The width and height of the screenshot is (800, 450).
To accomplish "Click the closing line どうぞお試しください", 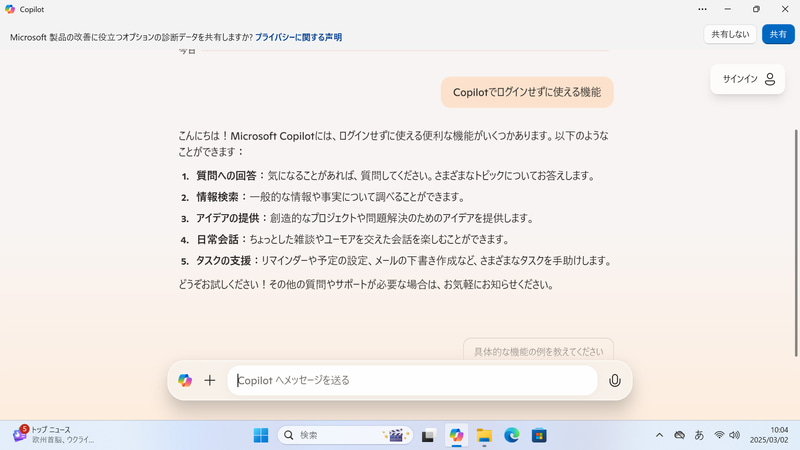I will point(366,285).
